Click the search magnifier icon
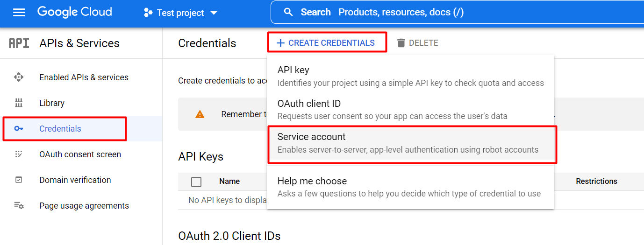Screen dimensions: 644x245 tap(289, 12)
